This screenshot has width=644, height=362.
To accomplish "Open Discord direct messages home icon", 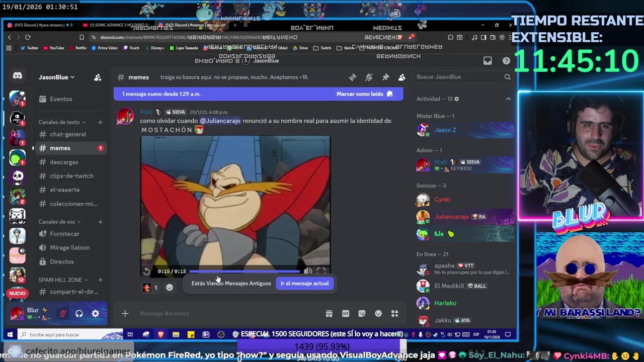I will coord(17,75).
